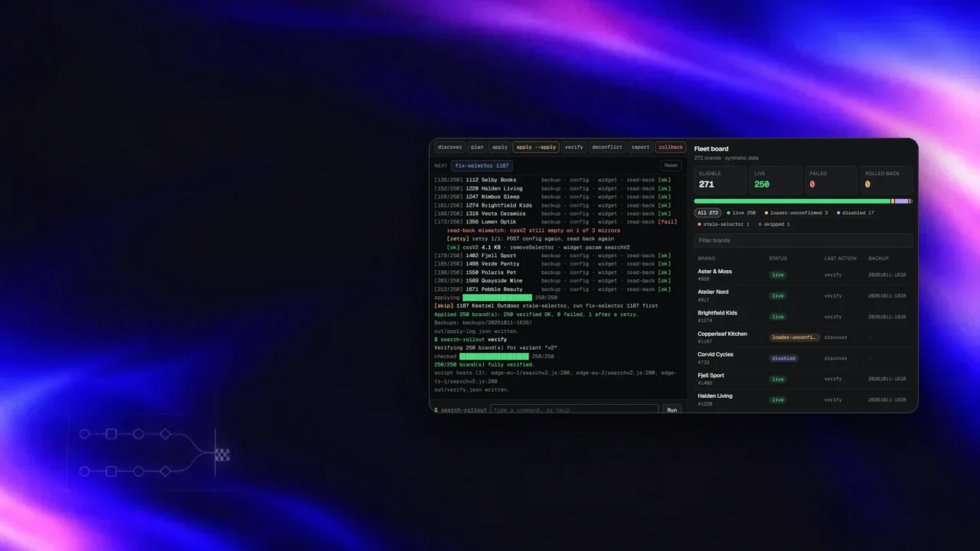
Task: Filter by stale-selector 1 chip
Action: [x=724, y=224]
